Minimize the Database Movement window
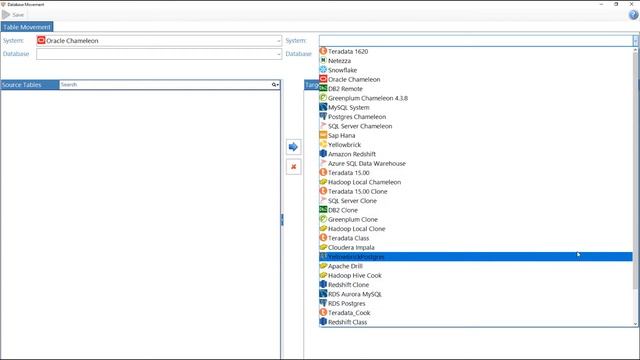The height and width of the screenshot is (360, 640). click(601, 4)
